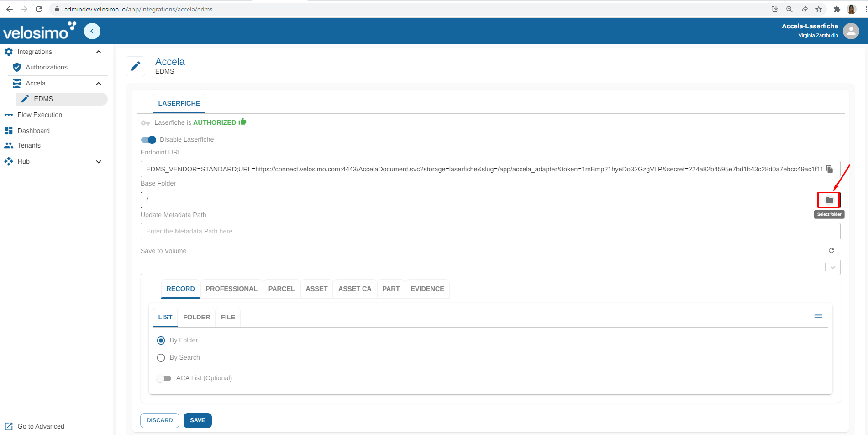The height and width of the screenshot is (435, 868).
Task: Copy the Endpoint URL with copy icon
Action: tap(830, 169)
